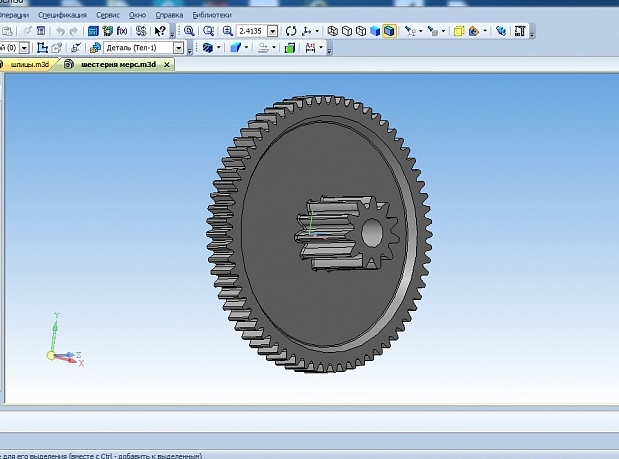Click the context help cursor icon
The height and width of the screenshot is (459, 619).
[x=160, y=31]
